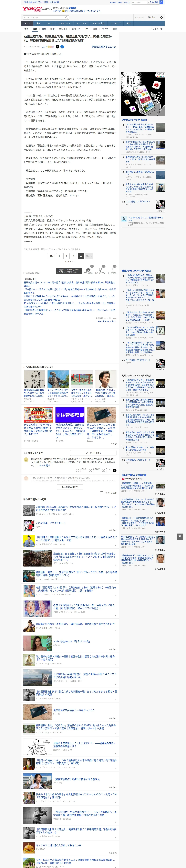Open 購入履歴 link
Screen dimensions: 186x868
(152, 18)
